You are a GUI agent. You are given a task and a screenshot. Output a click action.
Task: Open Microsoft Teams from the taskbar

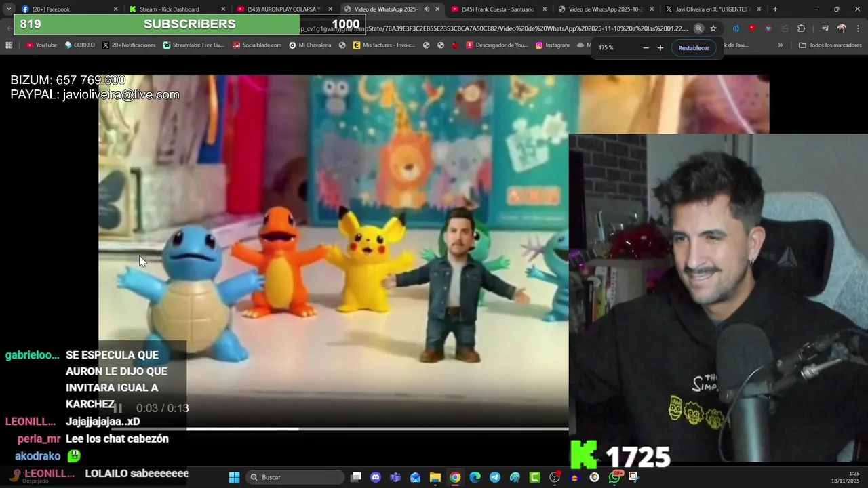pos(395,477)
